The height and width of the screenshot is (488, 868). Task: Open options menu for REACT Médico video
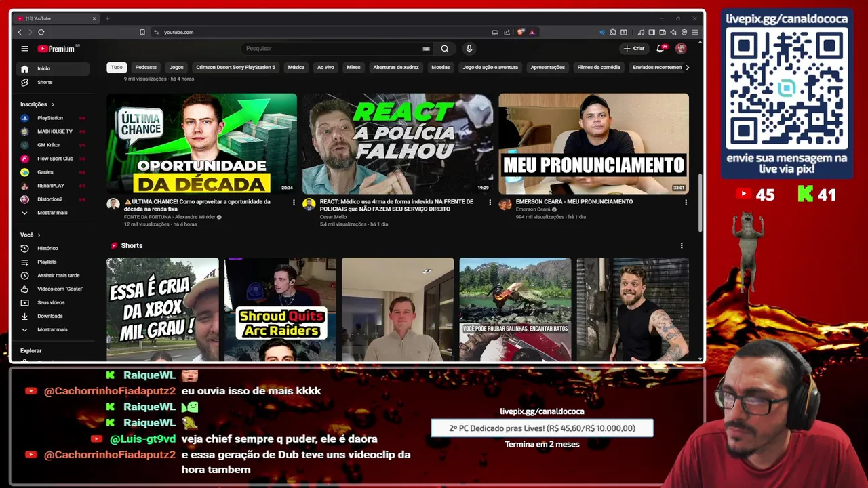(x=490, y=202)
